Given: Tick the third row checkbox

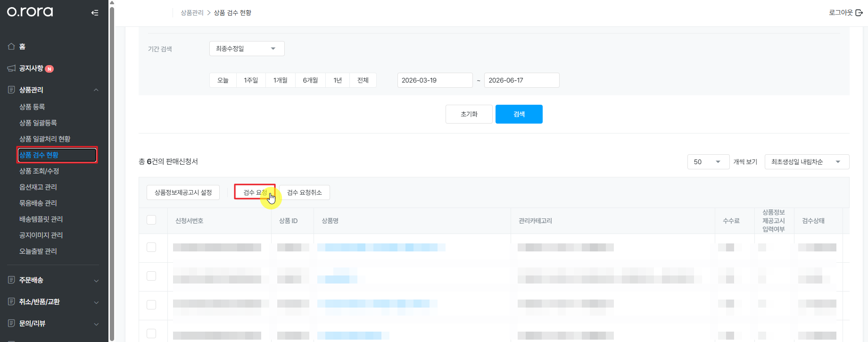Looking at the screenshot, I should pyautogui.click(x=151, y=305).
